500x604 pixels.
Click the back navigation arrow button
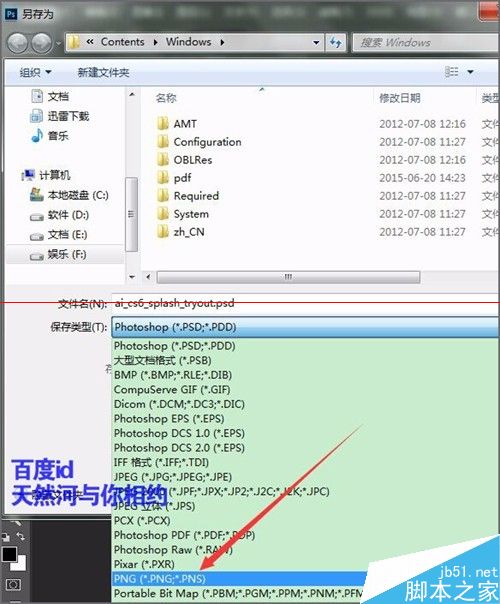17,43
